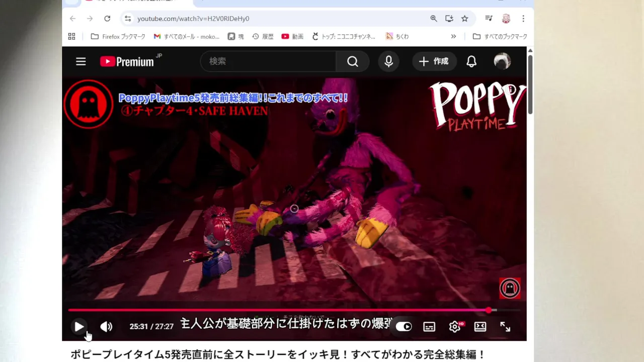Screen dimensions: 644x362
Task: Open the ちくわ bookmark
Action: pyautogui.click(x=397, y=36)
